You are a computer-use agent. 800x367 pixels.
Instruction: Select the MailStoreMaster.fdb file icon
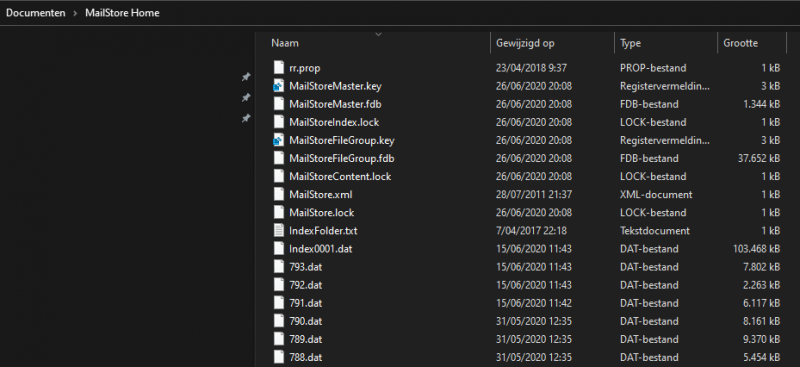278,104
